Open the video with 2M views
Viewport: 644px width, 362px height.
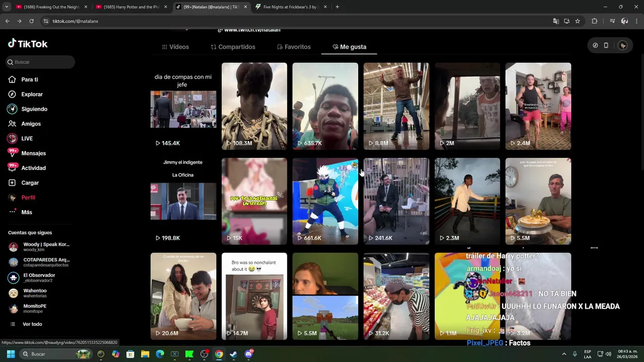click(x=467, y=106)
